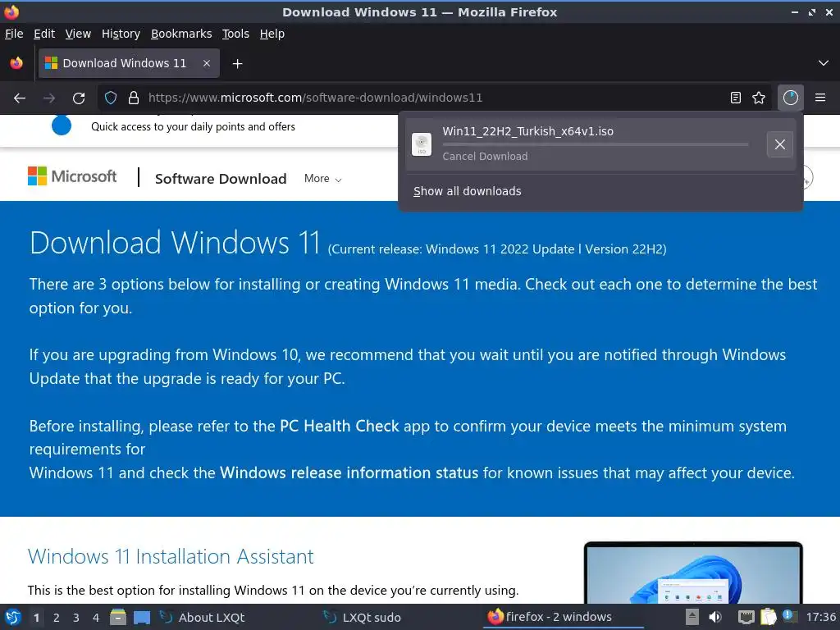
Task: Click the forward navigation arrow
Action: click(49, 98)
